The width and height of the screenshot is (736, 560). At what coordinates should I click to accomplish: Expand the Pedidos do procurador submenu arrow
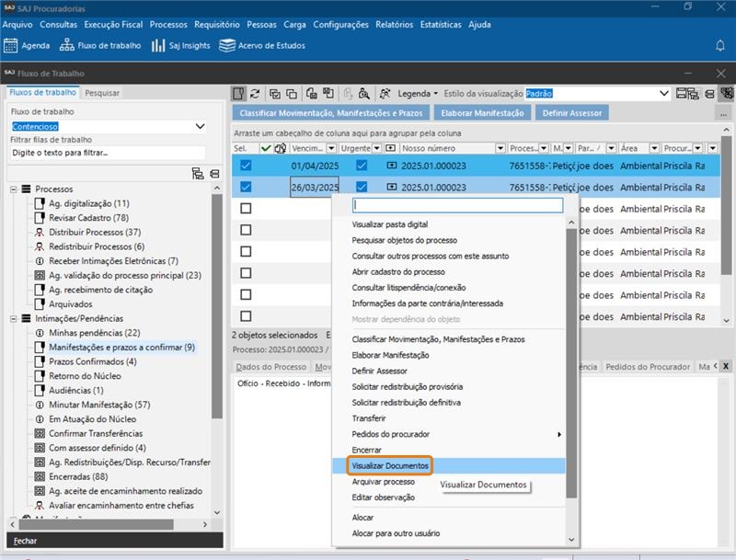tap(559, 434)
